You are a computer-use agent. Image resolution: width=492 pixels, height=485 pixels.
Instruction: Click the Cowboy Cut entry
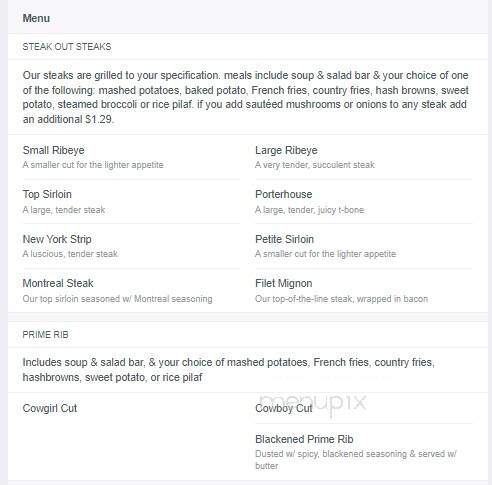pos(284,408)
